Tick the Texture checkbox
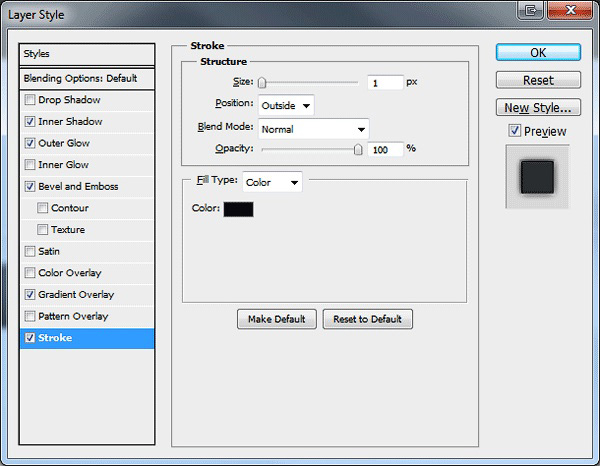This screenshot has width=600, height=466. click(42, 230)
